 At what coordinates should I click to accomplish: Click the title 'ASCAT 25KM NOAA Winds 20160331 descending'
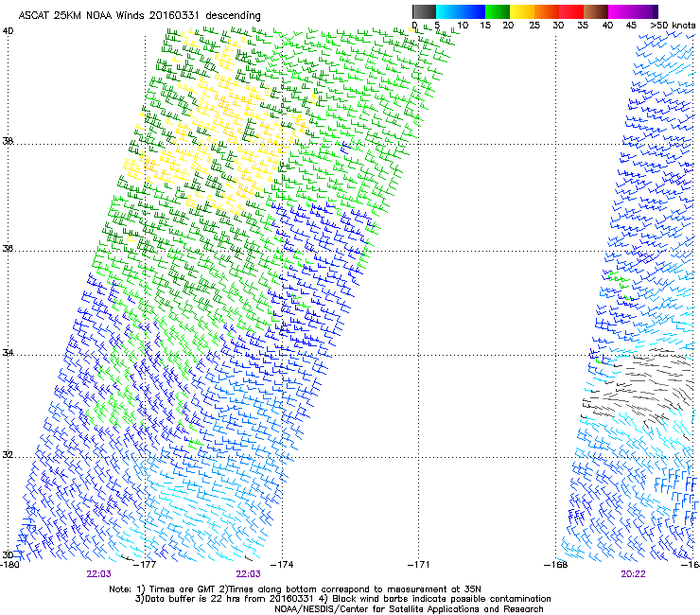(139, 16)
